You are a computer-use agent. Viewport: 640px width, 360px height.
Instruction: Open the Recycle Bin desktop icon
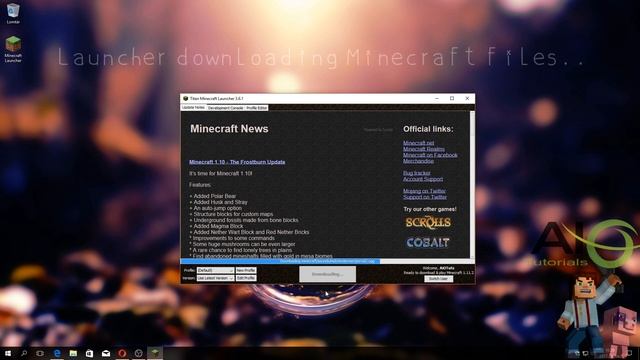point(13,13)
